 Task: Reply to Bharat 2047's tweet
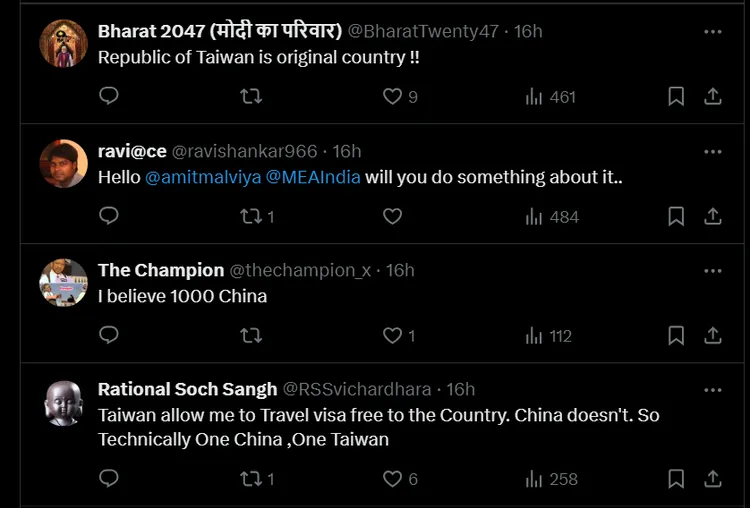tap(110, 96)
